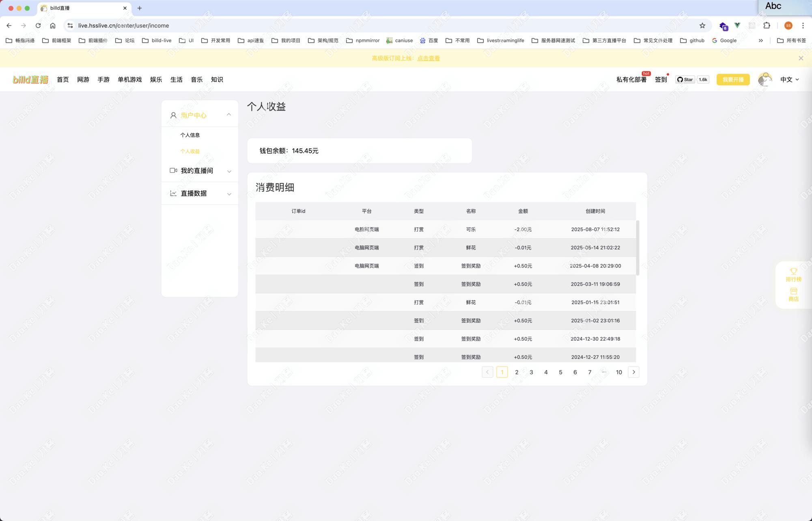This screenshot has width=812, height=521.
Task: Click the table vertical scrollbar
Action: [x=638, y=248]
